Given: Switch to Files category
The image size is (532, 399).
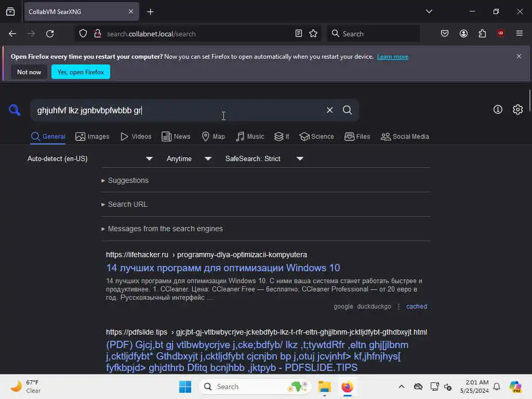Looking at the screenshot, I should [x=357, y=137].
